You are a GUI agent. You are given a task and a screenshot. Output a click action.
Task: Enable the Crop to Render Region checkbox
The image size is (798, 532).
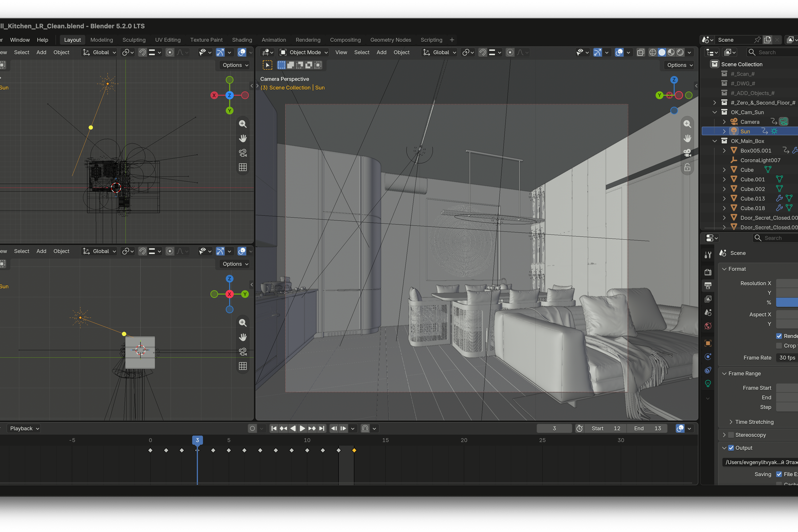[x=779, y=346]
